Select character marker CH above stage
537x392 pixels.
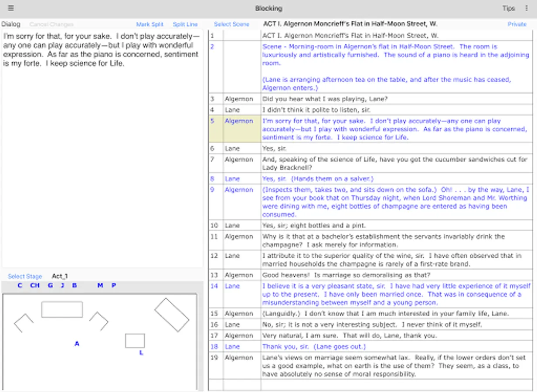point(35,285)
